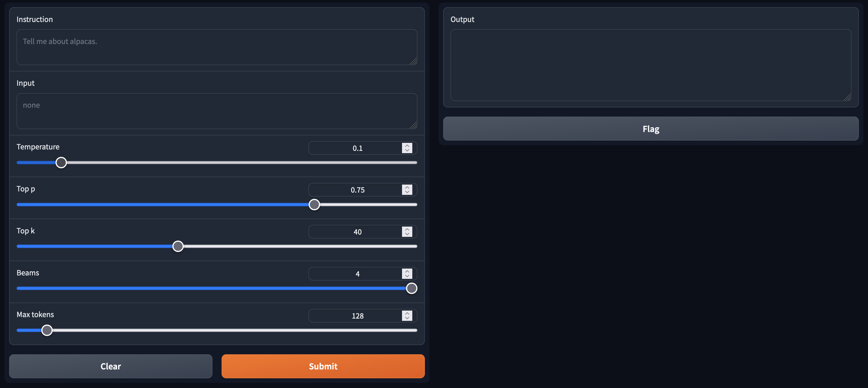This screenshot has width=868, height=388.
Task: Click the Temperature stepper arrows
Action: pos(407,148)
